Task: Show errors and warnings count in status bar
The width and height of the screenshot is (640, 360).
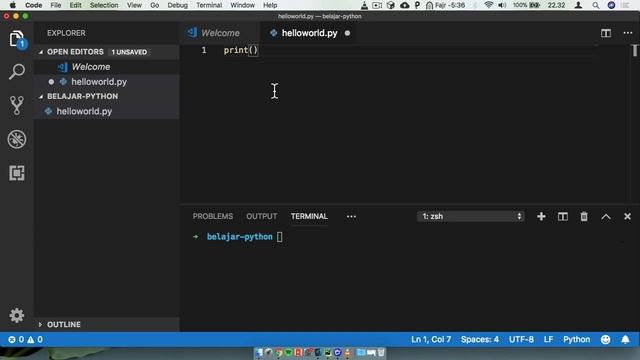Action: [x=25, y=340]
